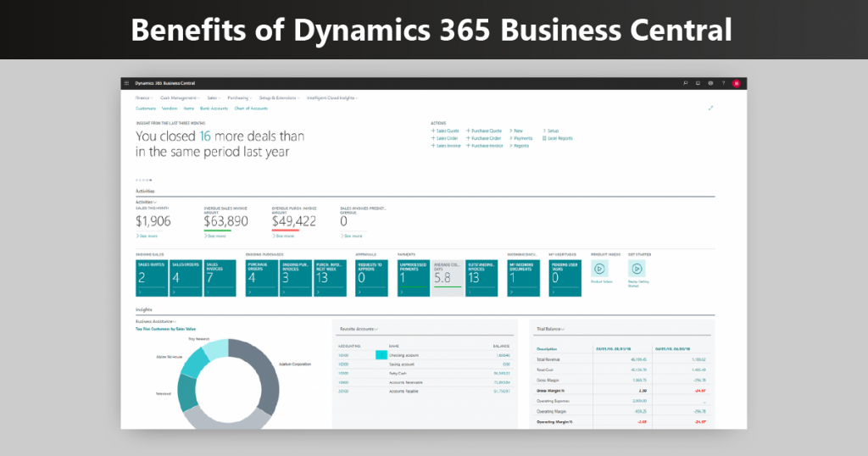Open the Chart of Accounts link
The height and width of the screenshot is (456, 868).
251,108
